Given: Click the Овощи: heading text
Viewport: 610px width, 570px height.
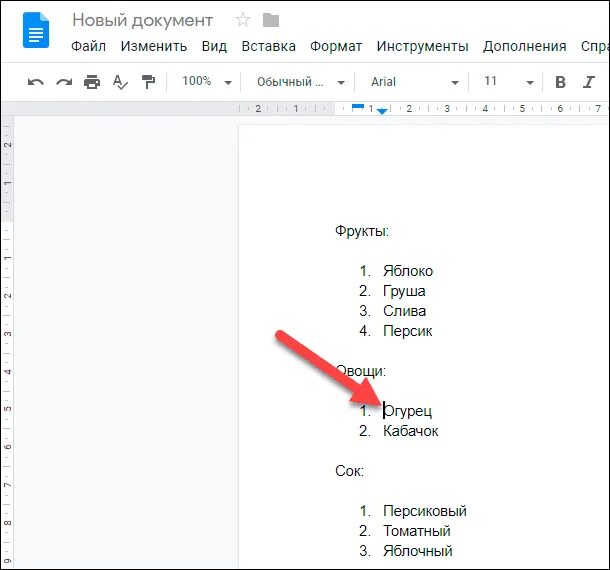Looking at the screenshot, I should (x=361, y=371).
